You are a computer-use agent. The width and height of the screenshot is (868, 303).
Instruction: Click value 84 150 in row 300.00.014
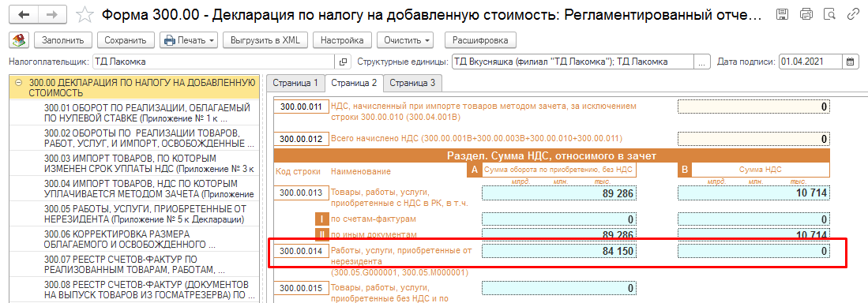click(x=559, y=252)
